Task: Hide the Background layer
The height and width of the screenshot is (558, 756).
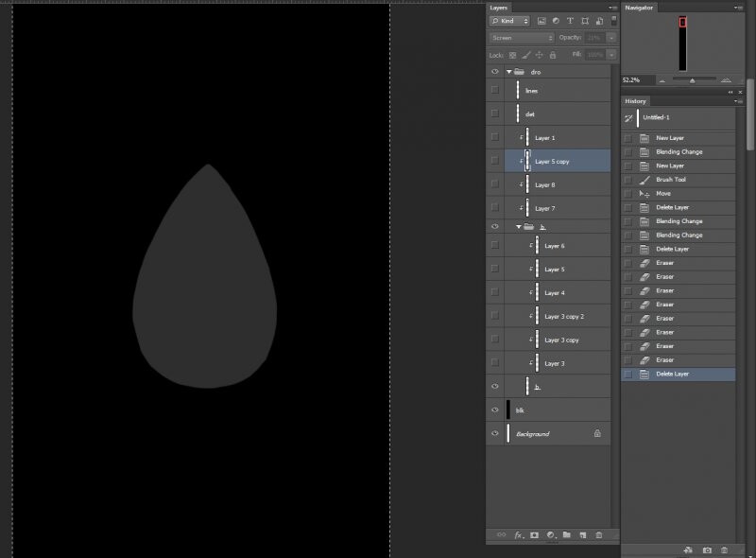Action: pyautogui.click(x=494, y=433)
